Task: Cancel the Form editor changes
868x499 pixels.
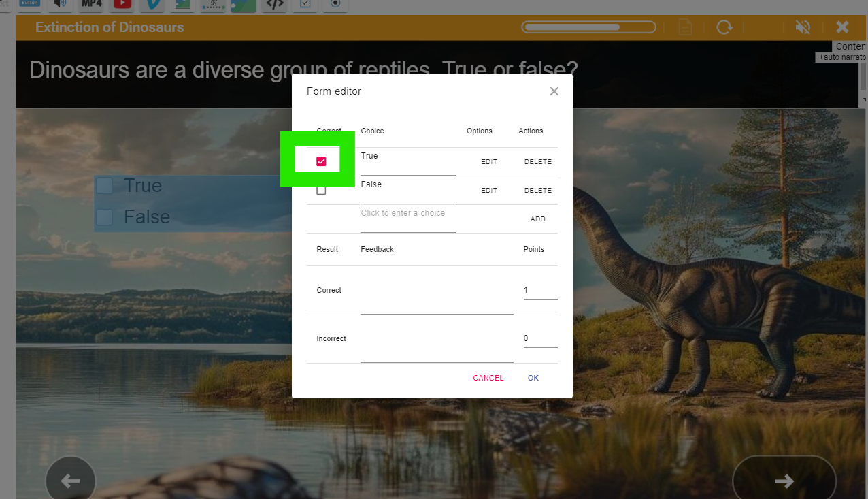Action: [x=488, y=378]
